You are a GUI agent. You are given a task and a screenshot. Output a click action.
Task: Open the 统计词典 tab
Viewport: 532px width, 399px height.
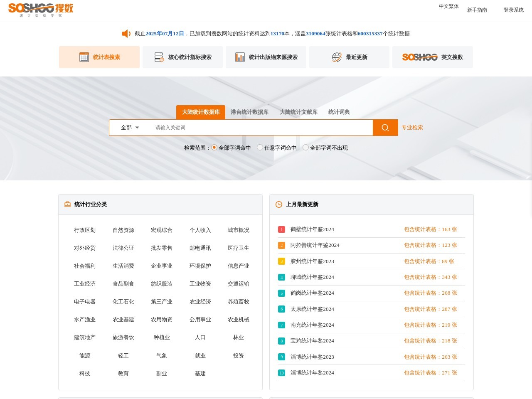pos(339,112)
